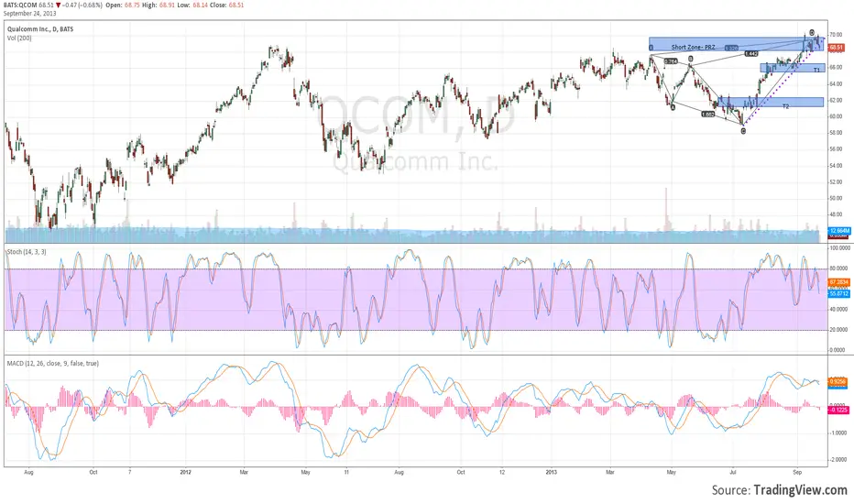Screen dimensions: 854x504
Task: Click the 2012 label on time axis
Action: tap(186, 473)
